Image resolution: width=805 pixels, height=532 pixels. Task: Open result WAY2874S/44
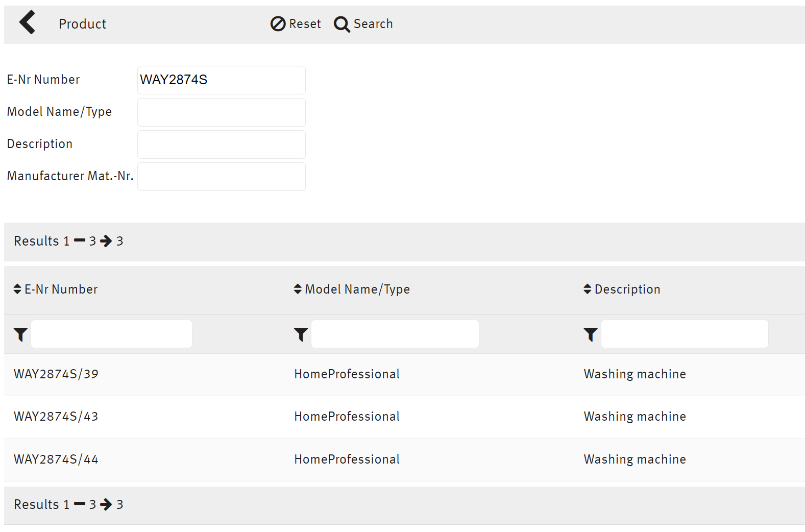point(56,460)
